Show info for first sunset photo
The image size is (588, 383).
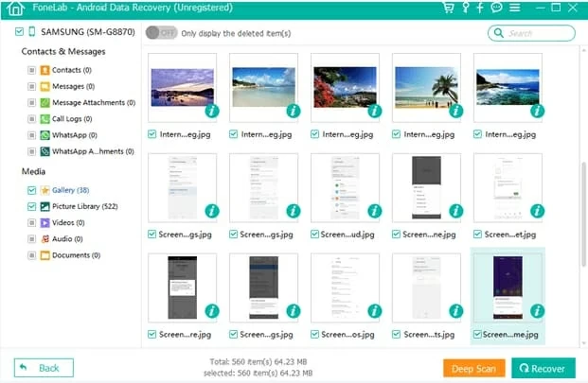(211, 111)
